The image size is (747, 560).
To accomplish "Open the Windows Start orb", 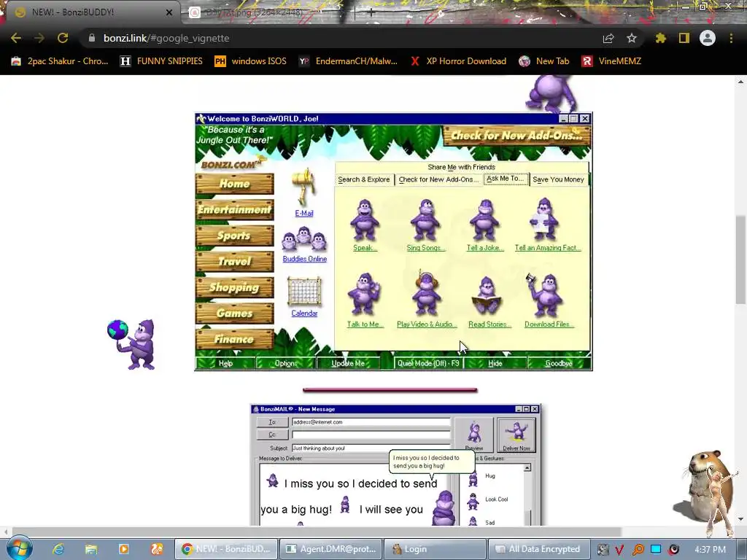I will pyautogui.click(x=18, y=548).
